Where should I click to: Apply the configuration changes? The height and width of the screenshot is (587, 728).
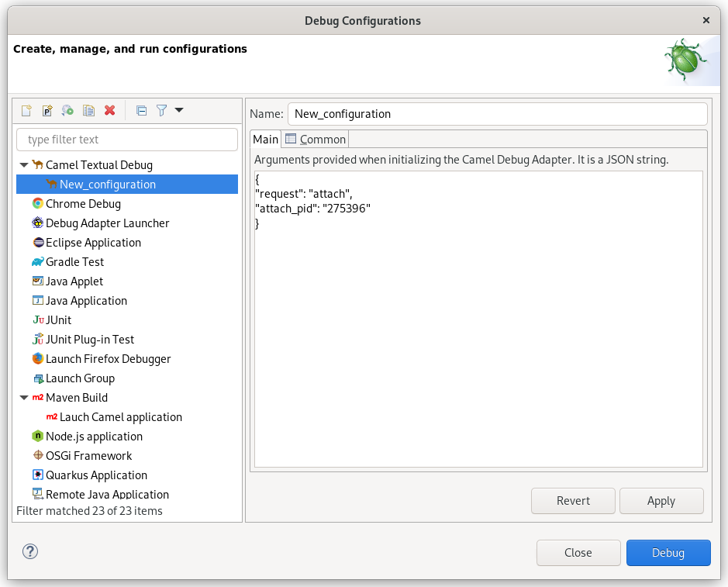(x=661, y=501)
